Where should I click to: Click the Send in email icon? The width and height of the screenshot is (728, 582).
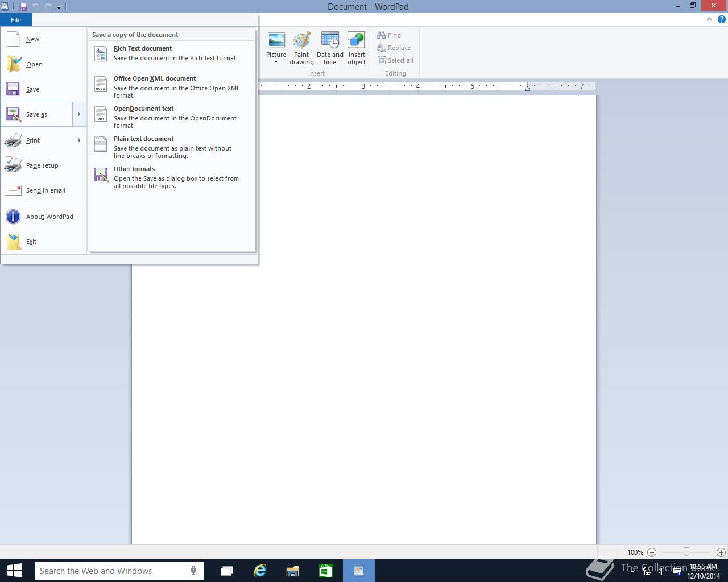tap(13, 190)
